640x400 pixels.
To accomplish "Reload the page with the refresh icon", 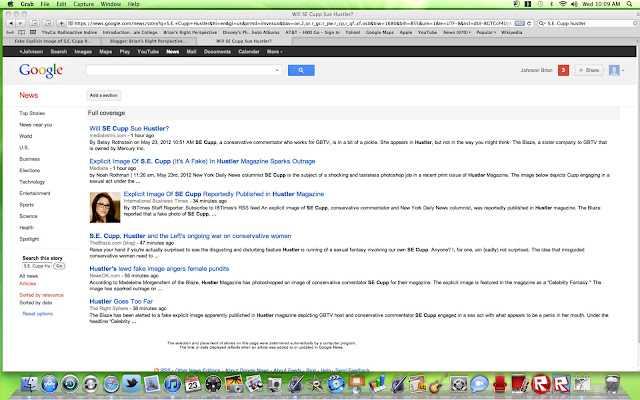I will [x=529, y=23].
